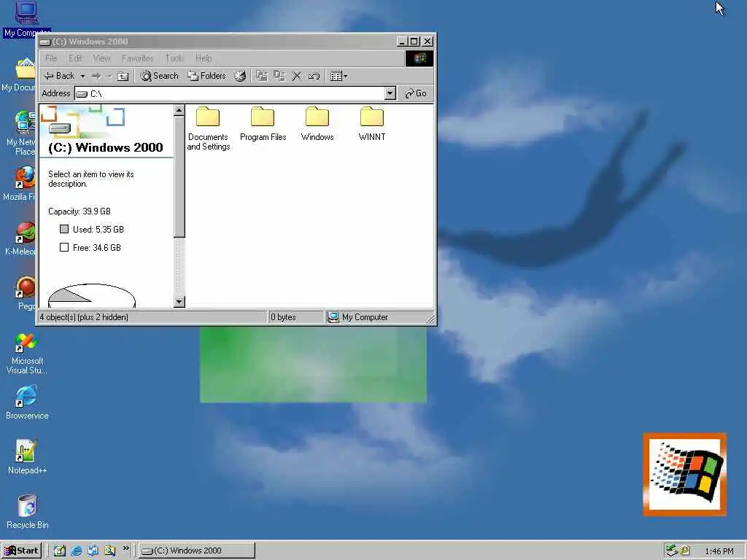Click the Move To toolbar icon
Image resolution: width=747 pixels, height=560 pixels.
click(x=262, y=76)
